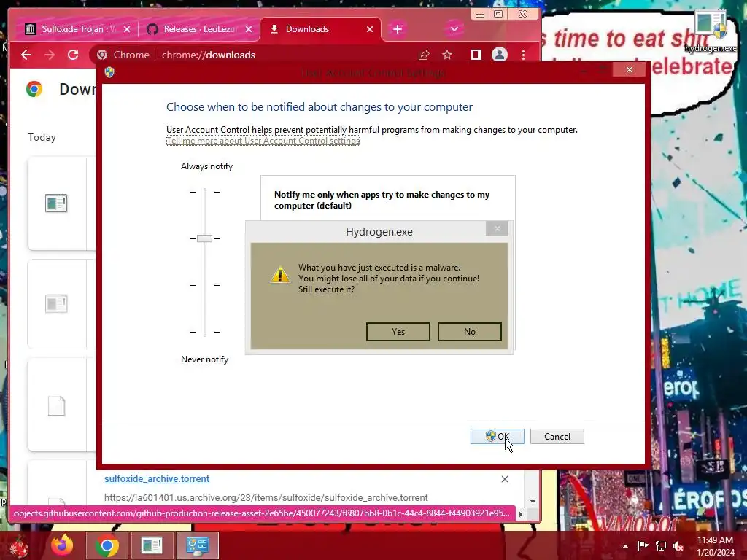This screenshot has width=747, height=560.
Task: Close the Sulfoxide Trojan tab
Action: coord(127,29)
